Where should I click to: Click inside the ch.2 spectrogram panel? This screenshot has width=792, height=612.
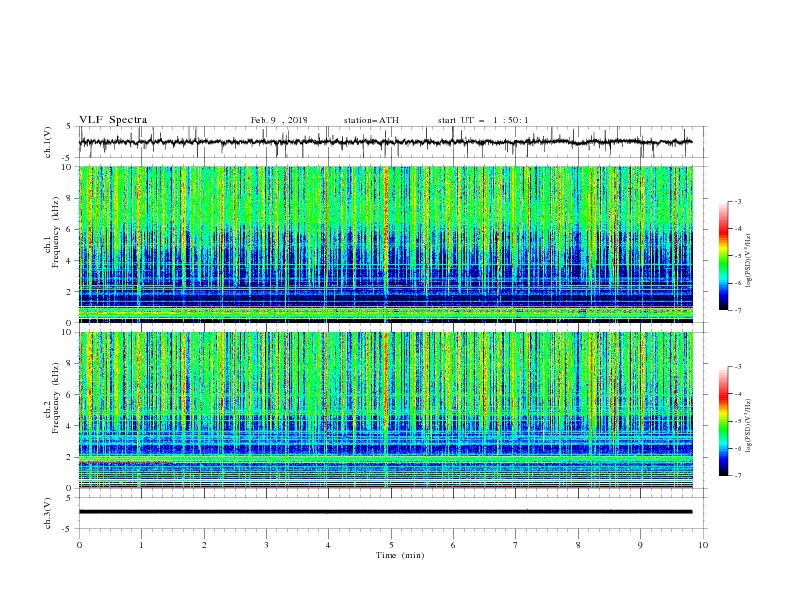click(385, 410)
